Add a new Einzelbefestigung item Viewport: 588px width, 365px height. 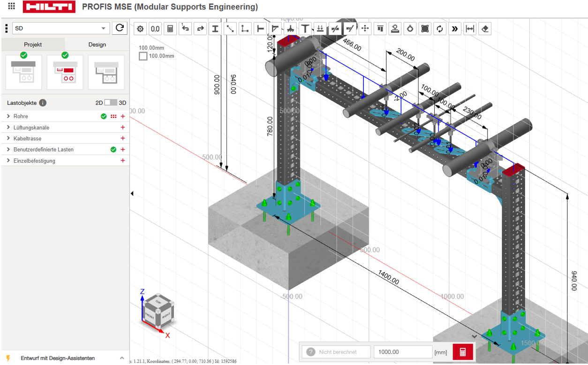tap(123, 160)
